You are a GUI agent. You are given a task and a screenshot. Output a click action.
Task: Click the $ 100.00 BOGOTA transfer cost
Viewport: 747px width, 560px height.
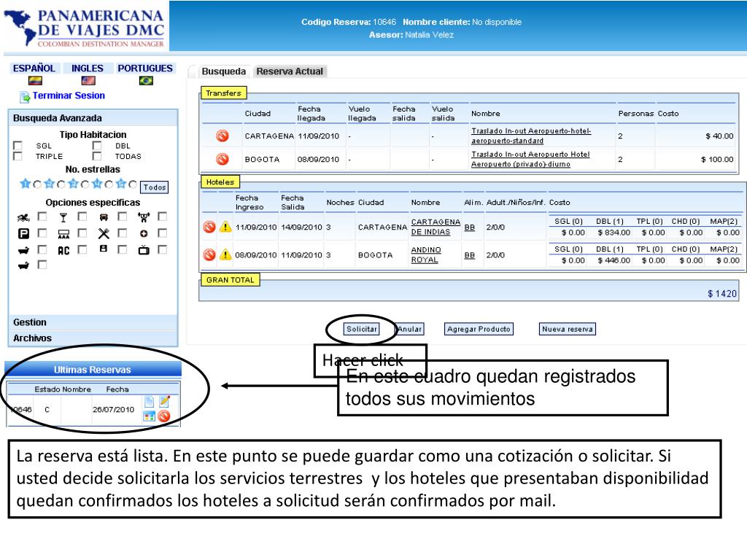tap(717, 159)
